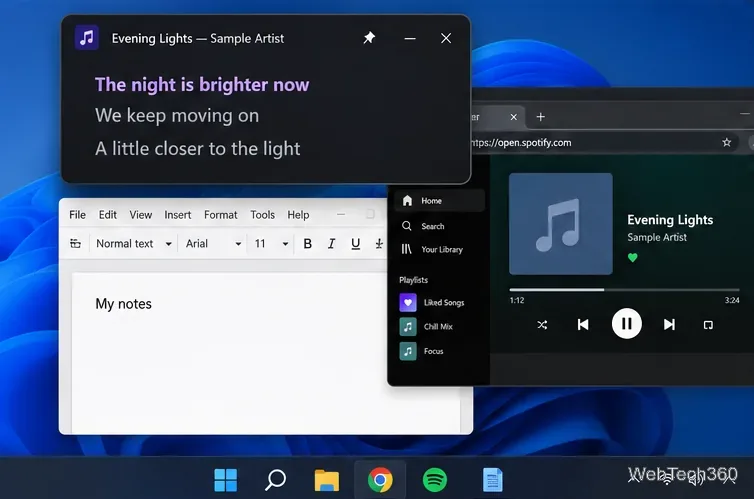Pause the current song
754x499 pixels.
click(x=627, y=324)
